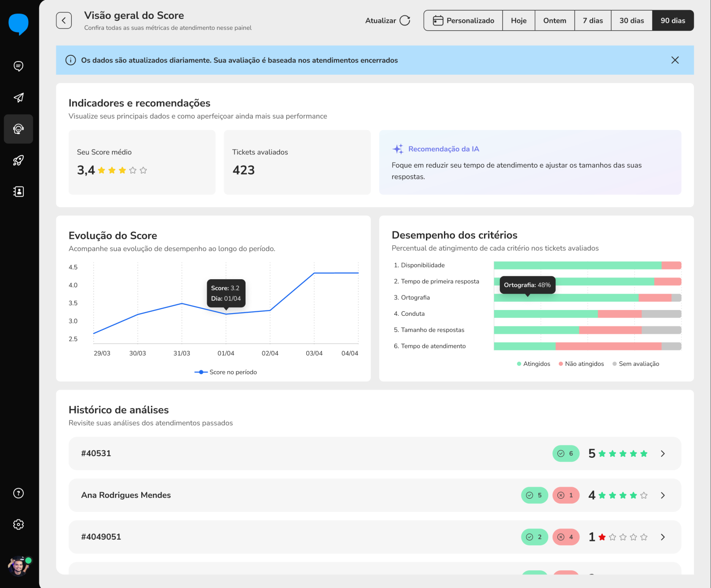The width and height of the screenshot is (711, 588).
Task: Click the Tickets avaliados value 423
Action: (x=244, y=170)
